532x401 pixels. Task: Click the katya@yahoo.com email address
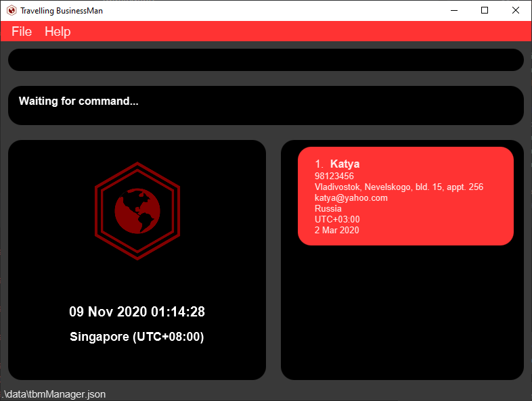(351, 198)
